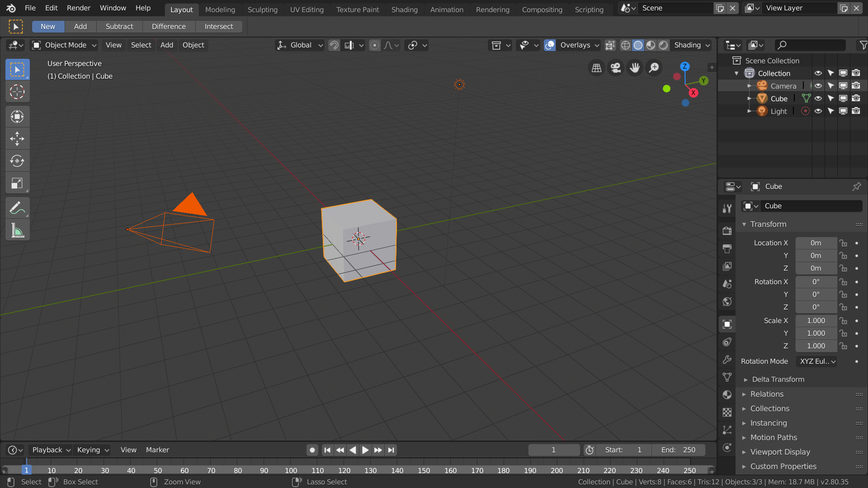Select the Rotate tool in toolbar
Viewport: 868px width, 488px height.
(x=17, y=161)
